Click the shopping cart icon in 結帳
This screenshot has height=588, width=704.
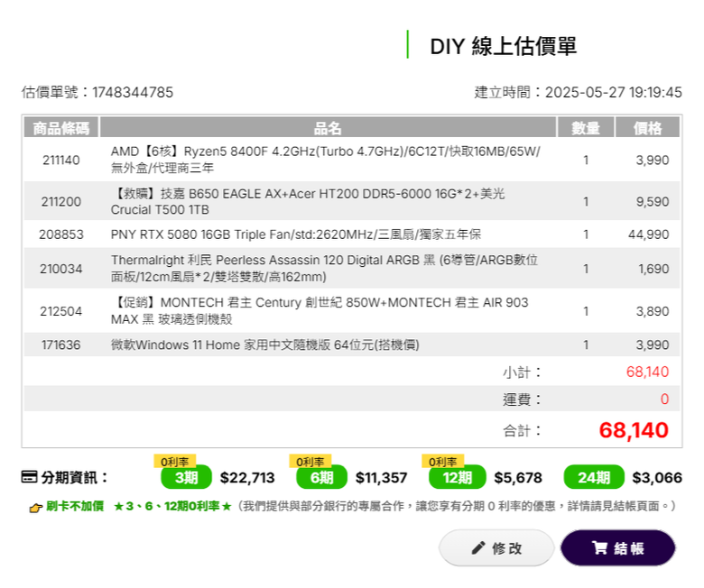pos(599,547)
